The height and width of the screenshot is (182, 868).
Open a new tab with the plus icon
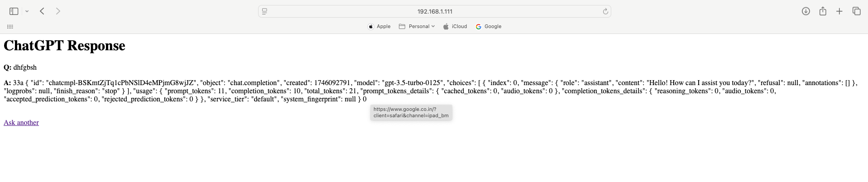tap(839, 11)
